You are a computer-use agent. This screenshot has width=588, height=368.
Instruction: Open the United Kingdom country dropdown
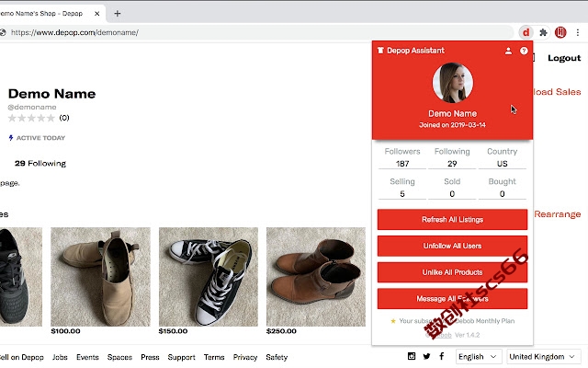543,356
